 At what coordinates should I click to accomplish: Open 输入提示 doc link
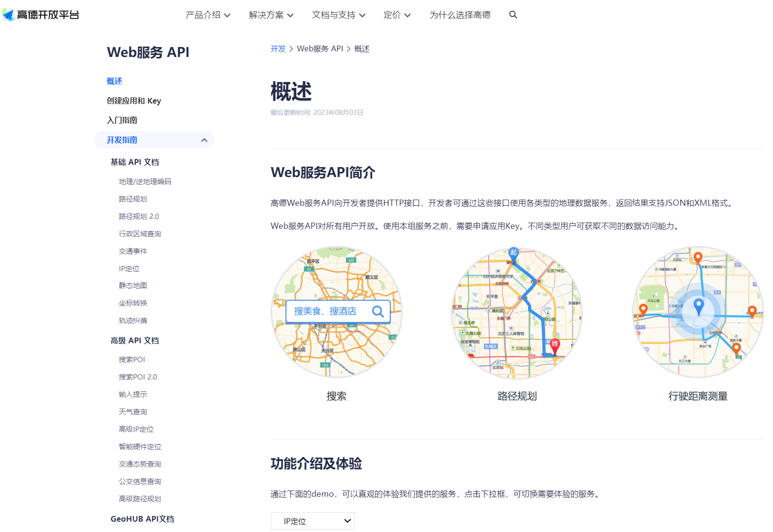pos(133,394)
